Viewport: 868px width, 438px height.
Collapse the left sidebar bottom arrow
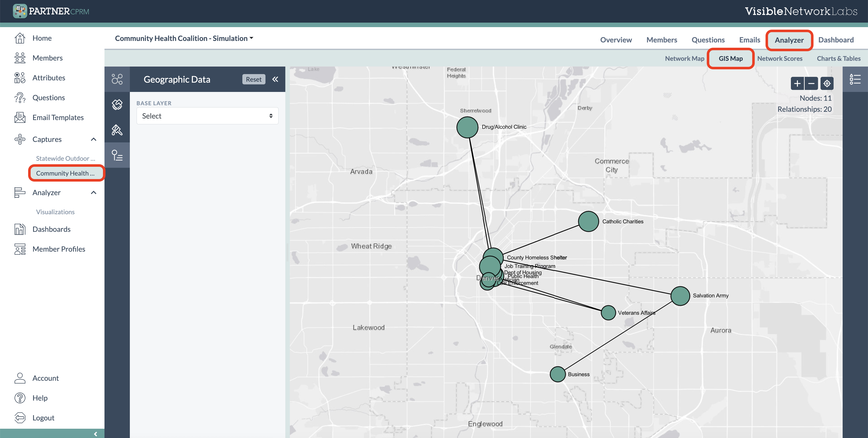pos(95,434)
